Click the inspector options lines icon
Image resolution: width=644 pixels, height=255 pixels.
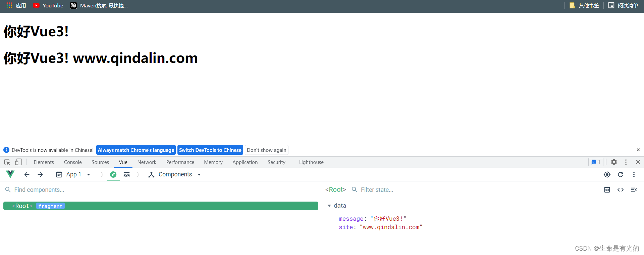point(634,190)
